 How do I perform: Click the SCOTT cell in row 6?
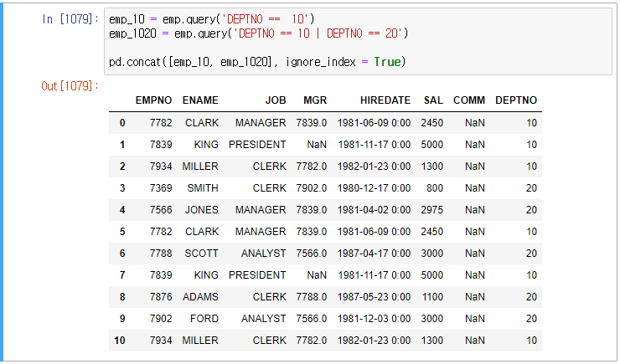point(201,253)
